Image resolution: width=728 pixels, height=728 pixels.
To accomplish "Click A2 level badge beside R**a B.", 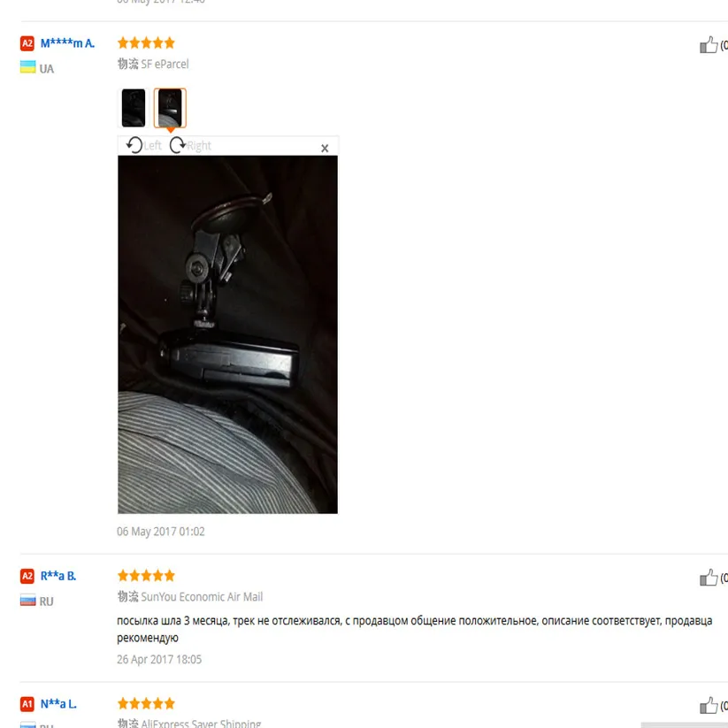I will (27, 576).
